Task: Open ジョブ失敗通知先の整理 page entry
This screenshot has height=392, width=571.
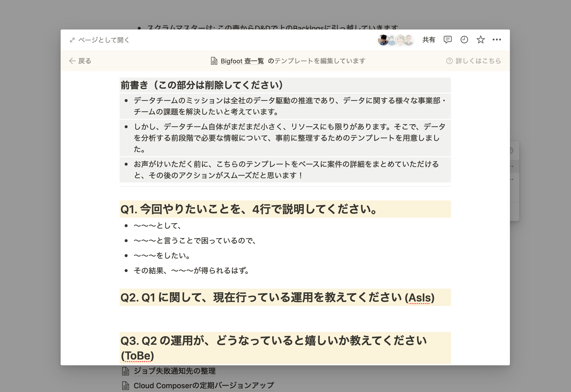Action: (174, 371)
